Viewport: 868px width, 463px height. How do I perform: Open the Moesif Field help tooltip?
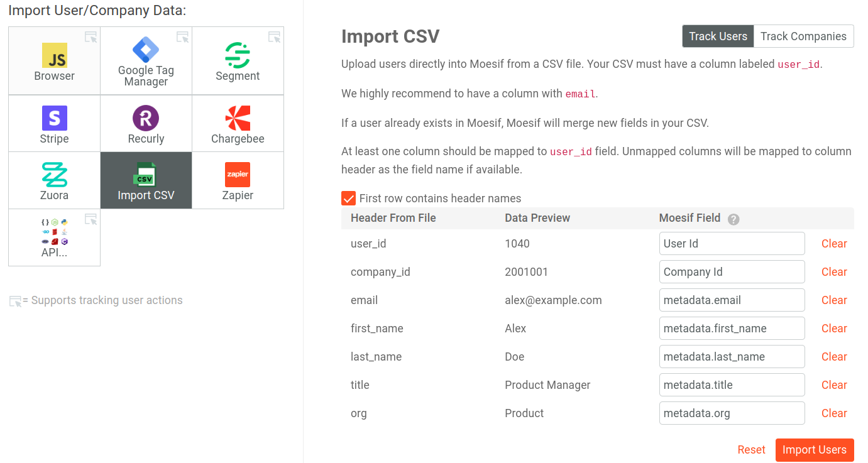pyautogui.click(x=733, y=218)
